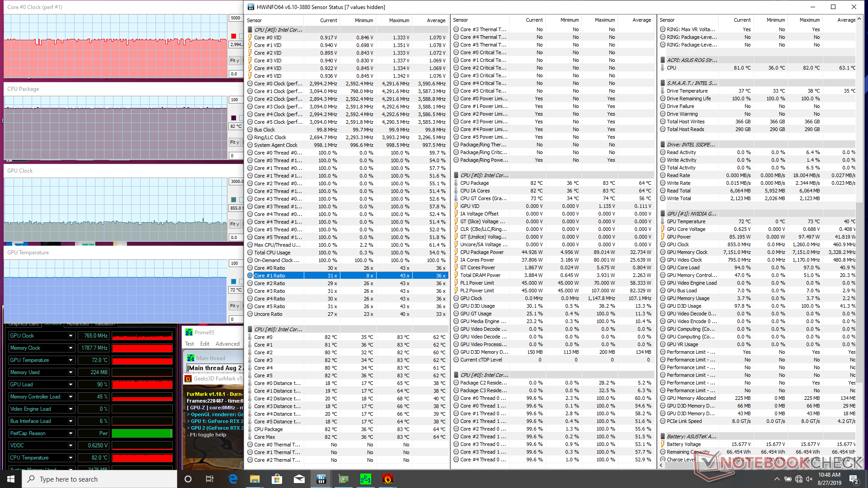Open the GPU Temperature sensor dropdown
The image size is (868, 488).
[x=71, y=360]
